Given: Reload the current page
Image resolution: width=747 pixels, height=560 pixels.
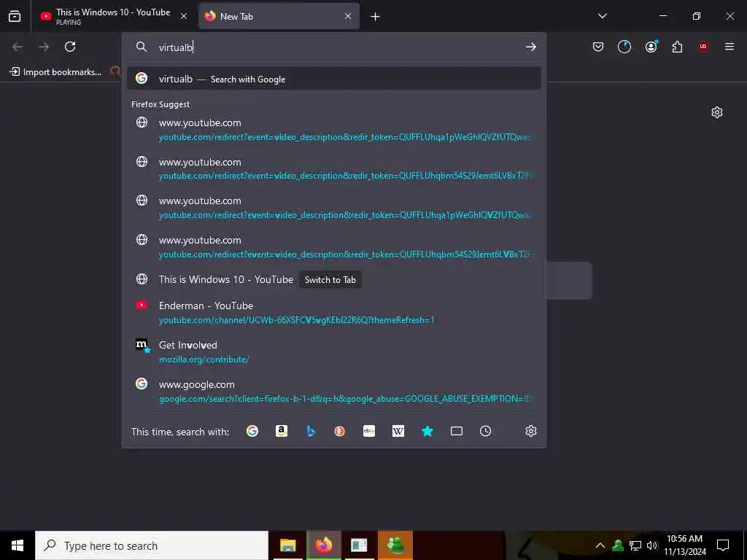Looking at the screenshot, I should pos(70,47).
